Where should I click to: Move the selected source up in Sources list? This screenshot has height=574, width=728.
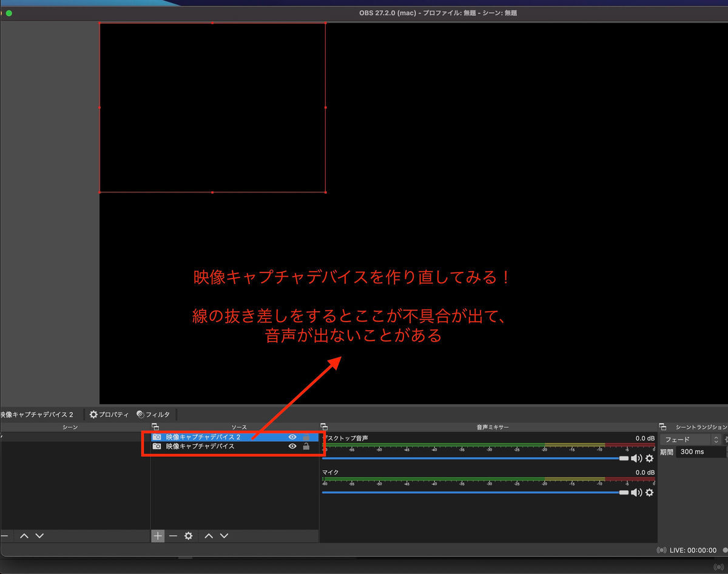[209, 536]
